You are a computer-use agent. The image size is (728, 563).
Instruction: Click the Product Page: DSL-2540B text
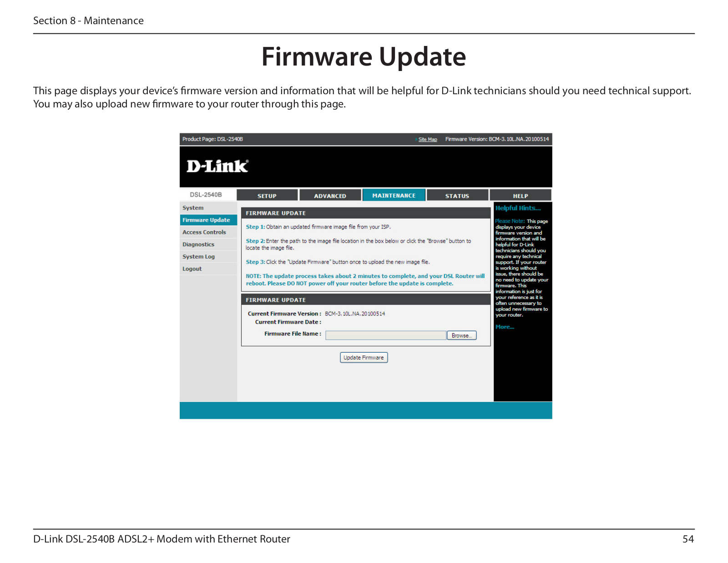(212, 139)
